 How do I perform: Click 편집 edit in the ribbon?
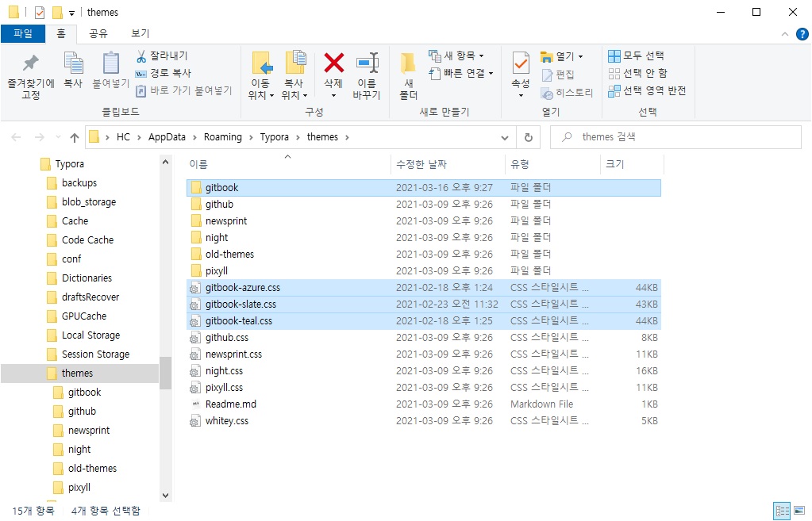click(558, 75)
